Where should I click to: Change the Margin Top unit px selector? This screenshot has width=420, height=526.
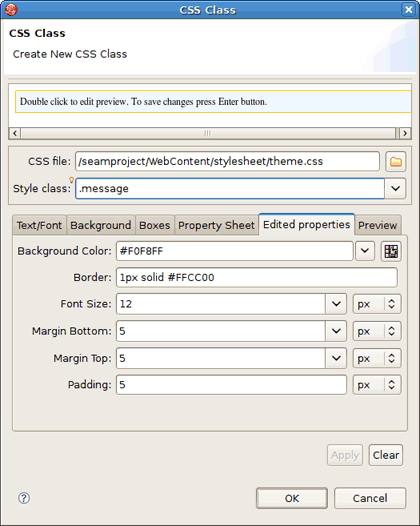377,358
